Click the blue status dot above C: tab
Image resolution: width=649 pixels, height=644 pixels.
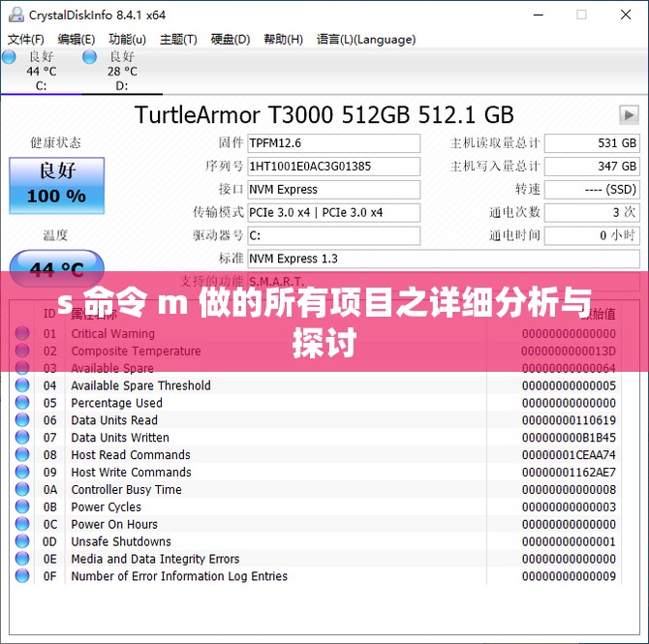(x=9, y=57)
